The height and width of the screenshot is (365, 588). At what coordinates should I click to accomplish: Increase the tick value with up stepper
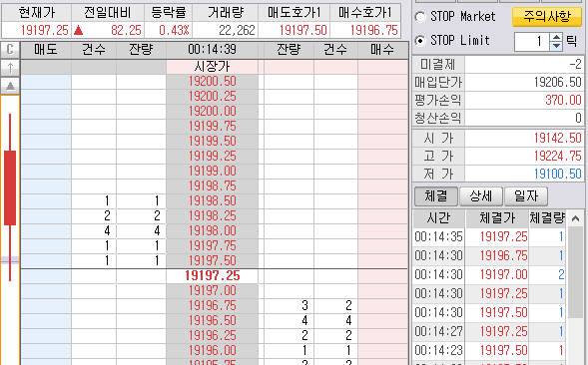click(x=556, y=37)
